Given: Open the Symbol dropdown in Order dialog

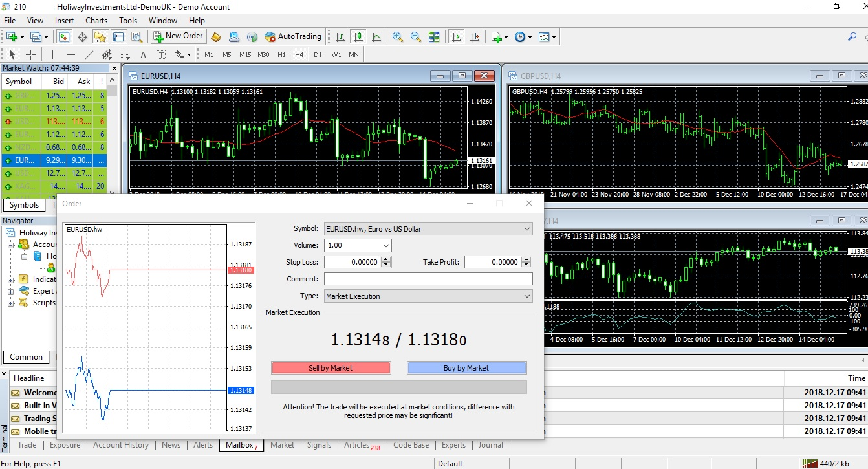Looking at the screenshot, I should [428, 228].
